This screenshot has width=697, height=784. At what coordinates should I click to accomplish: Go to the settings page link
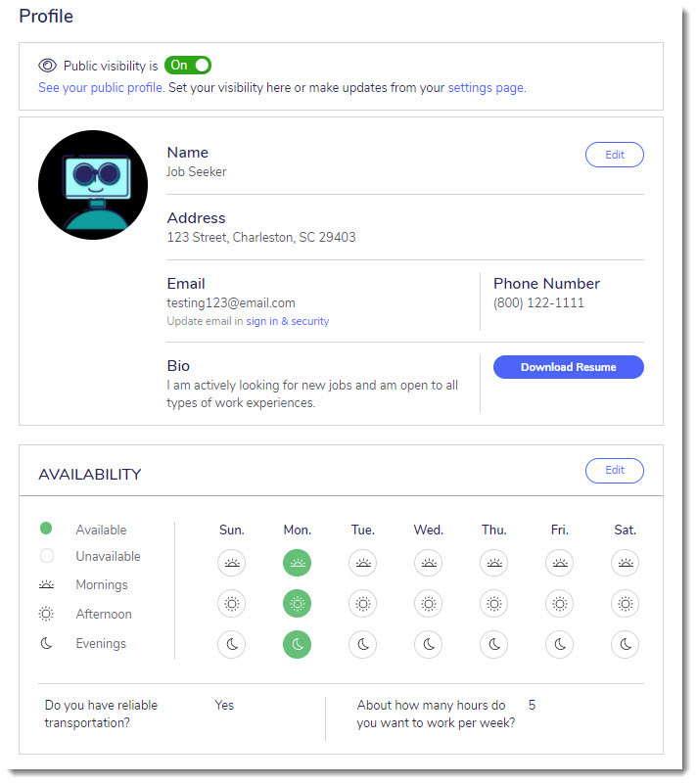[x=486, y=87]
